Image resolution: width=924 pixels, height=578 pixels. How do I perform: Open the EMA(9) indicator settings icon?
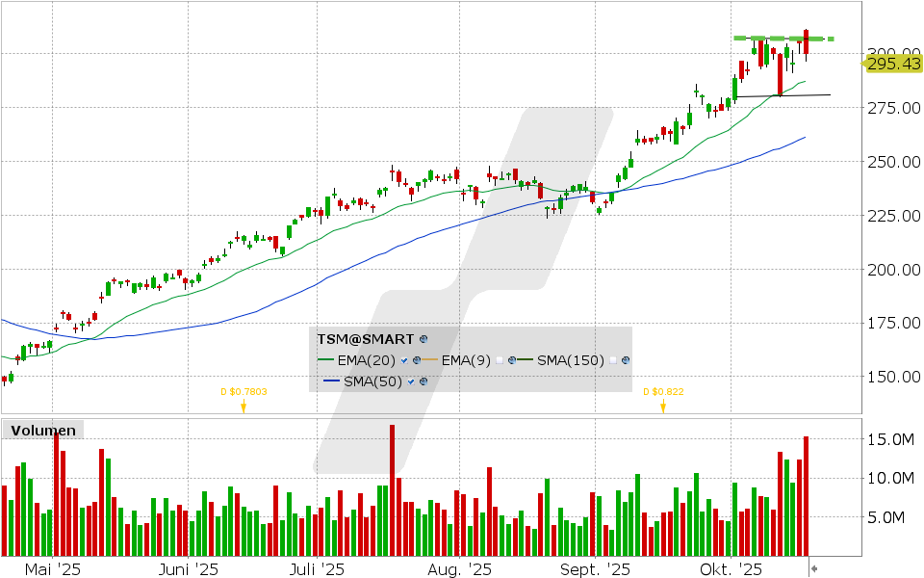(x=513, y=360)
